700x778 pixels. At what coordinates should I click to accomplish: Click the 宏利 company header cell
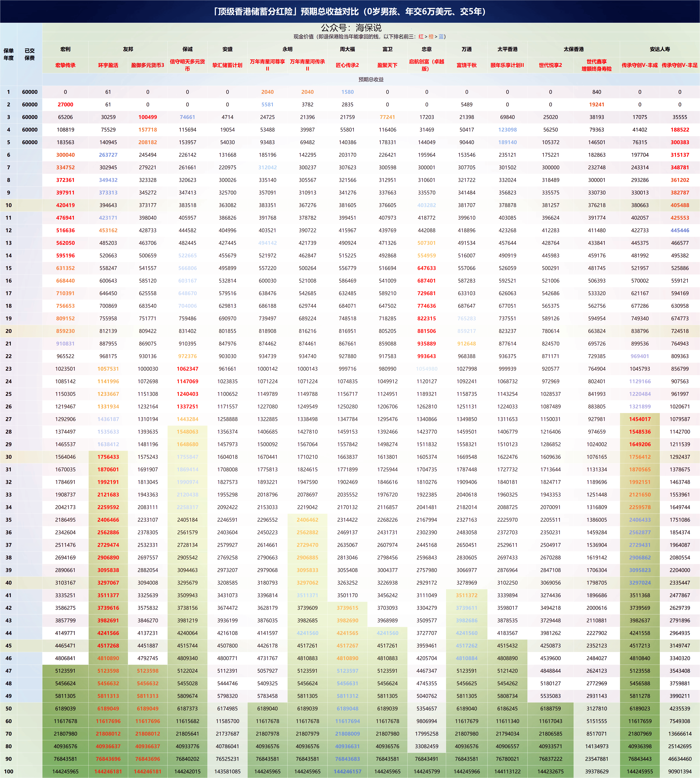coord(65,49)
